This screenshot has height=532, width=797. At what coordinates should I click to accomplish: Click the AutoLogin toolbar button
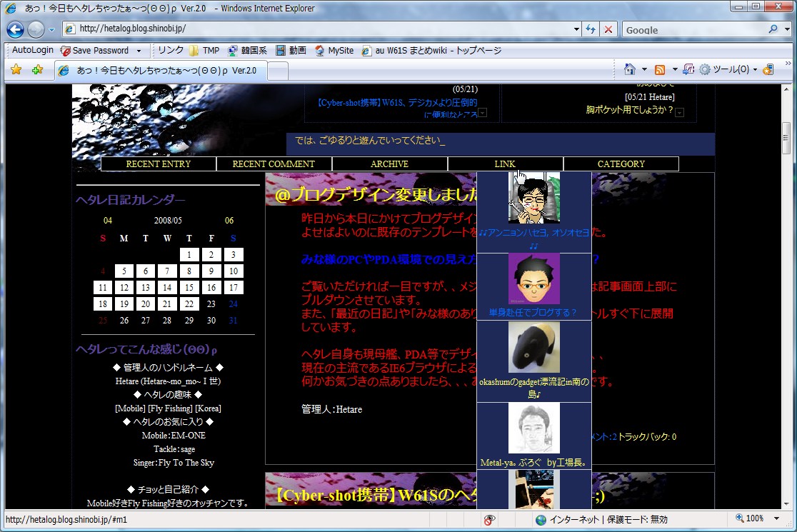click(33, 50)
